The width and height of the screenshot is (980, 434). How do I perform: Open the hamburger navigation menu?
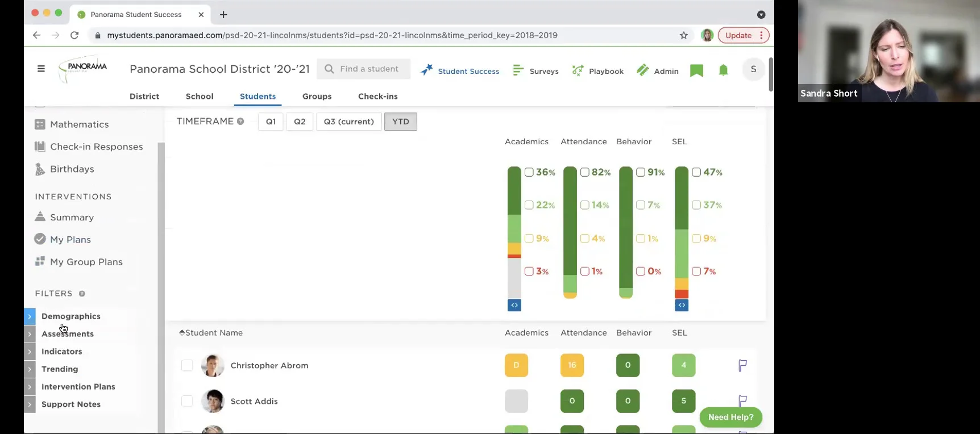tap(41, 69)
